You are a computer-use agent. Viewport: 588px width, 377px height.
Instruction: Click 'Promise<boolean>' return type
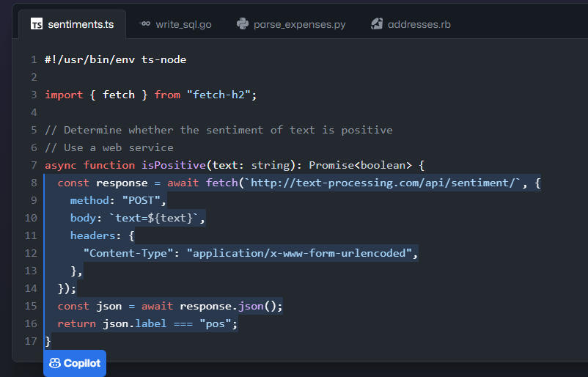pyautogui.click(x=361, y=166)
